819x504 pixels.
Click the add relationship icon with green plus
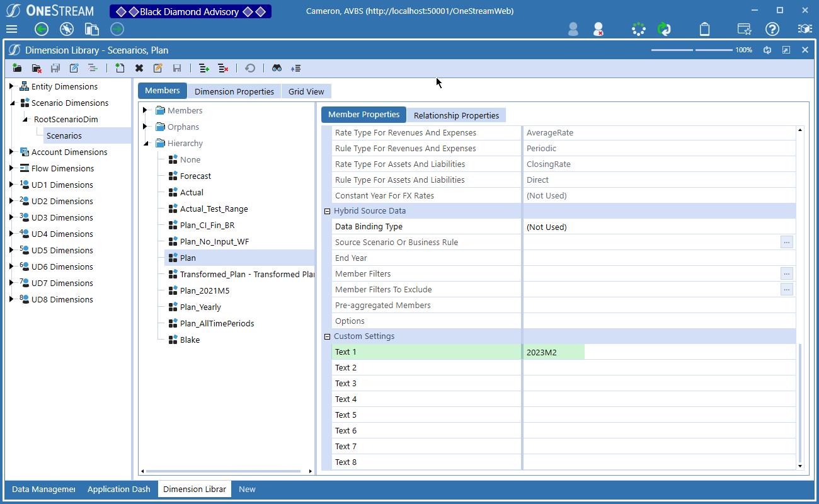203,68
